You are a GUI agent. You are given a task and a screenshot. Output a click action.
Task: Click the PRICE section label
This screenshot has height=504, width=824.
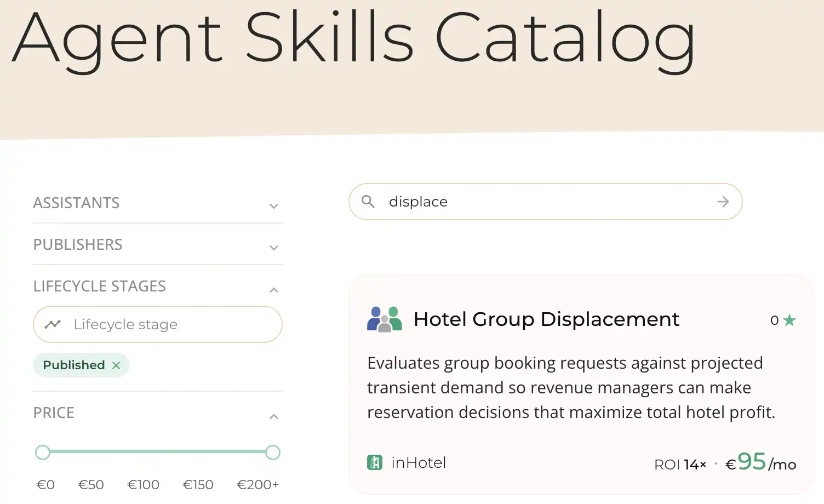pyautogui.click(x=54, y=413)
